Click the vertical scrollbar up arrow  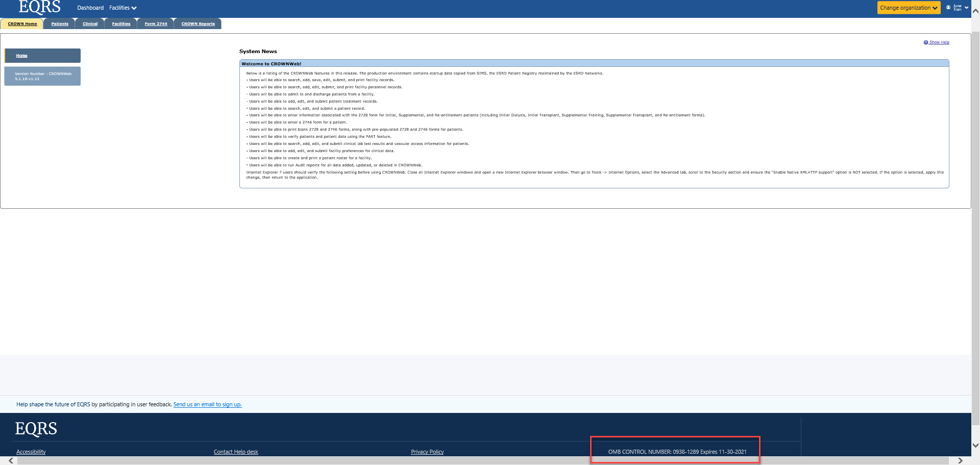(975, 11)
